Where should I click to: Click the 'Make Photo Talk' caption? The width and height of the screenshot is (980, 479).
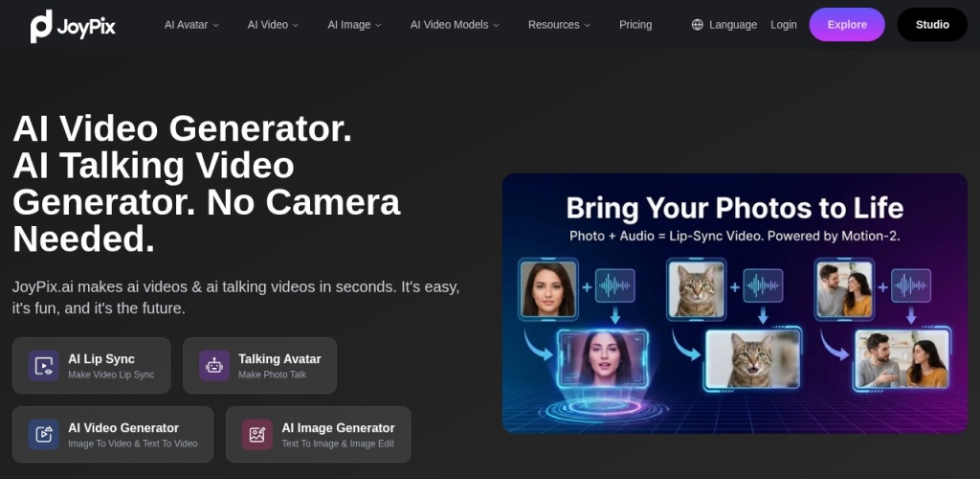[273, 375]
